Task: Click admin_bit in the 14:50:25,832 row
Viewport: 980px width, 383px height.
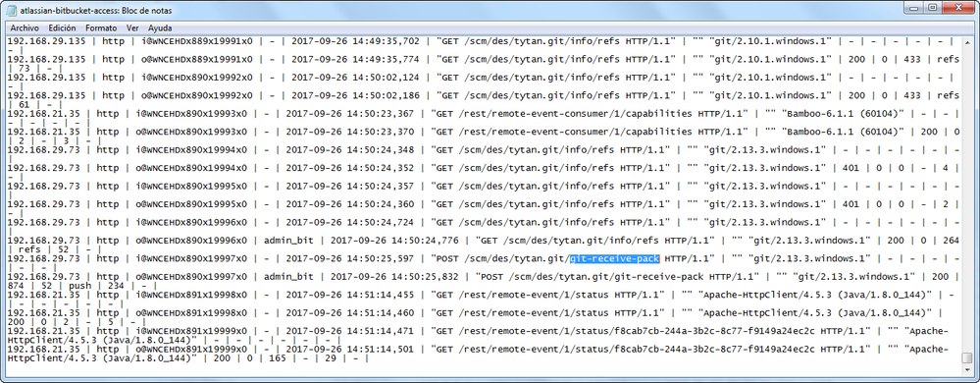Action: point(288,277)
